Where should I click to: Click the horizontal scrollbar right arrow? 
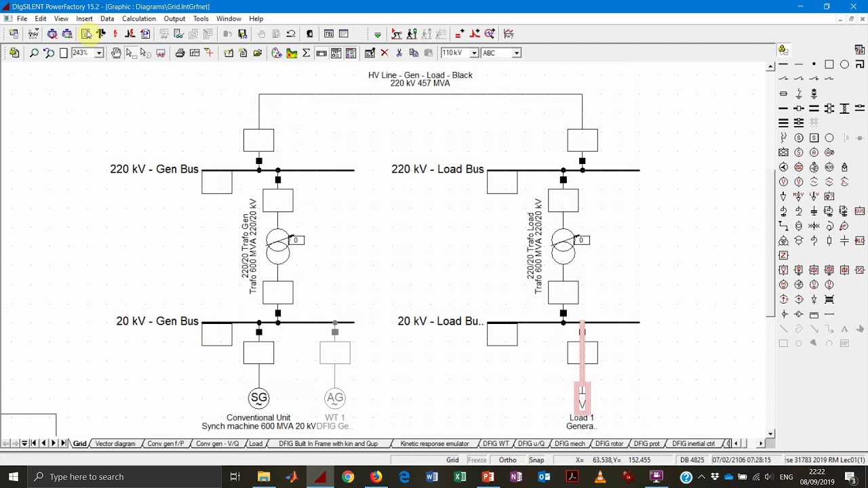pos(760,443)
